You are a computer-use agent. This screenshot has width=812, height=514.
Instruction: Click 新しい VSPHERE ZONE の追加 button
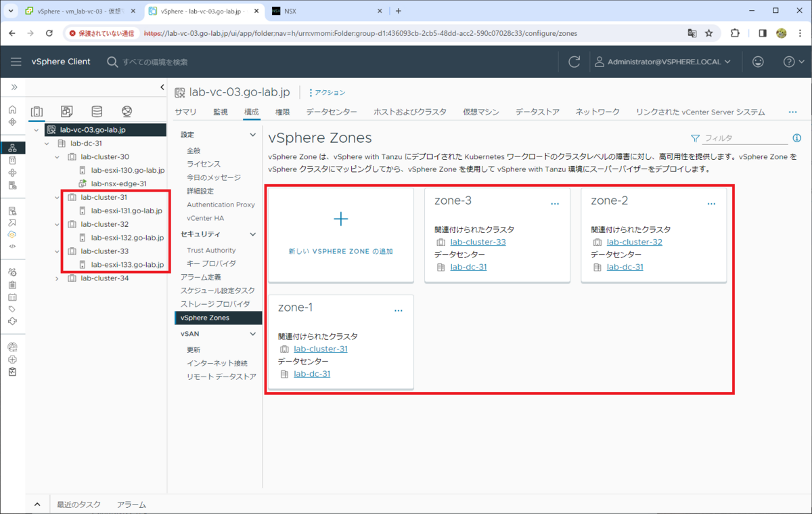pos(341,251)
